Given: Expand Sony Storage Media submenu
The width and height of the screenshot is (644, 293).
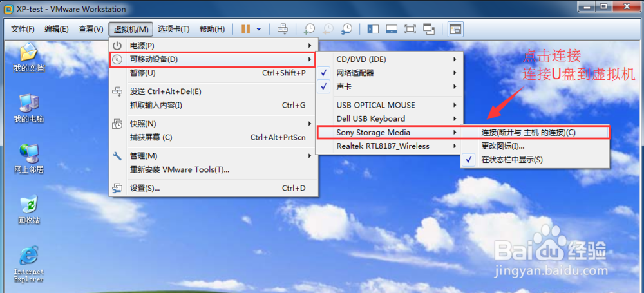Looking at the screenshot, I should click(389, 132).
